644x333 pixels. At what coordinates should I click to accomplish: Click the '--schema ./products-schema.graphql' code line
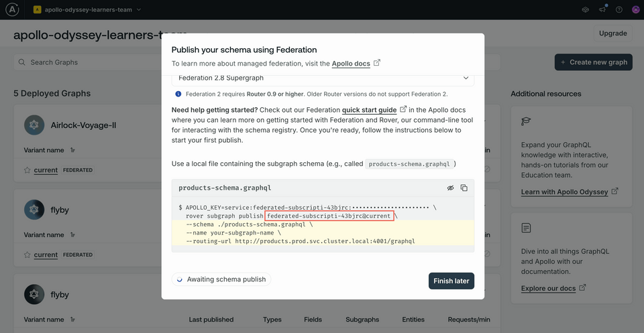pos(250,224)
